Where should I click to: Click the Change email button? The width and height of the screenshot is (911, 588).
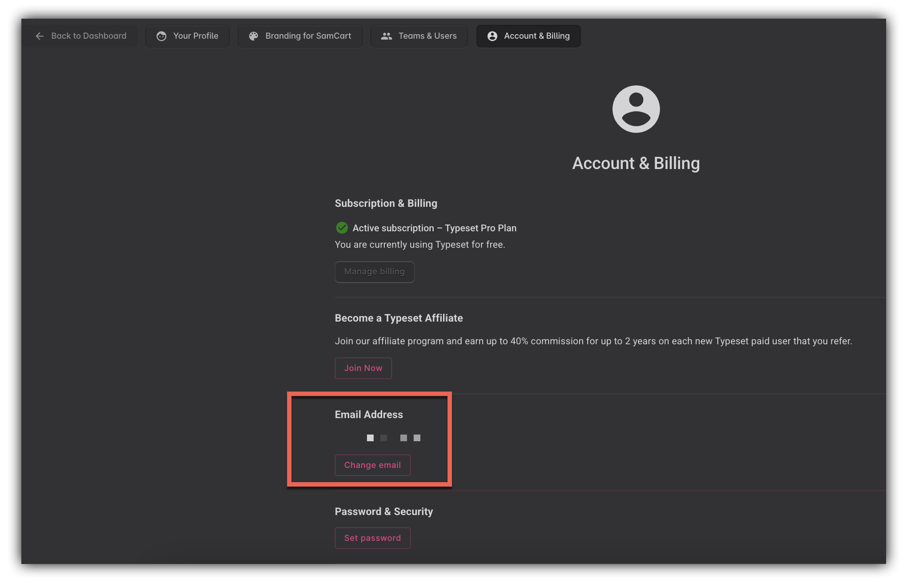[x=372, y=465]
